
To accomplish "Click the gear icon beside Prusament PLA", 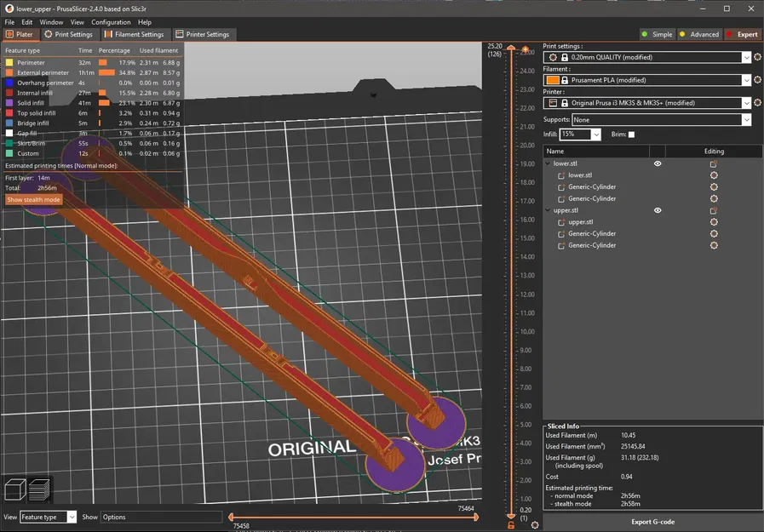I will click(757, 80).
